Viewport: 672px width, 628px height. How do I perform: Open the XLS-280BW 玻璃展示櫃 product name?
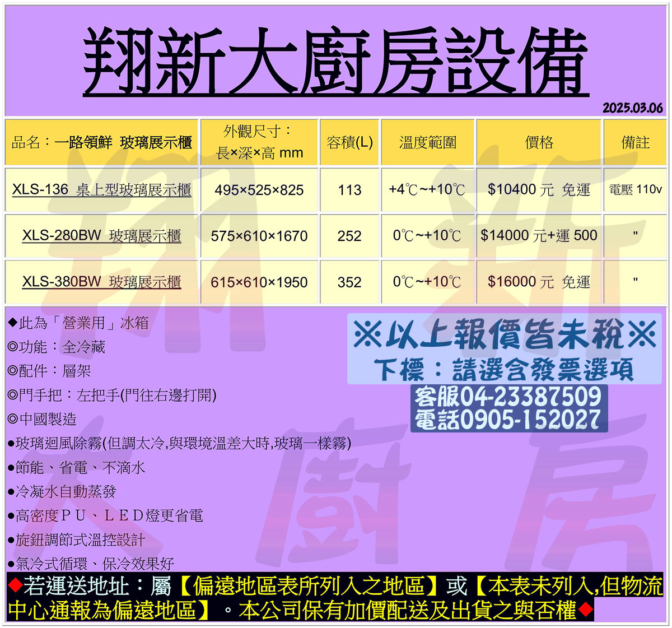[x=102, y=236]
